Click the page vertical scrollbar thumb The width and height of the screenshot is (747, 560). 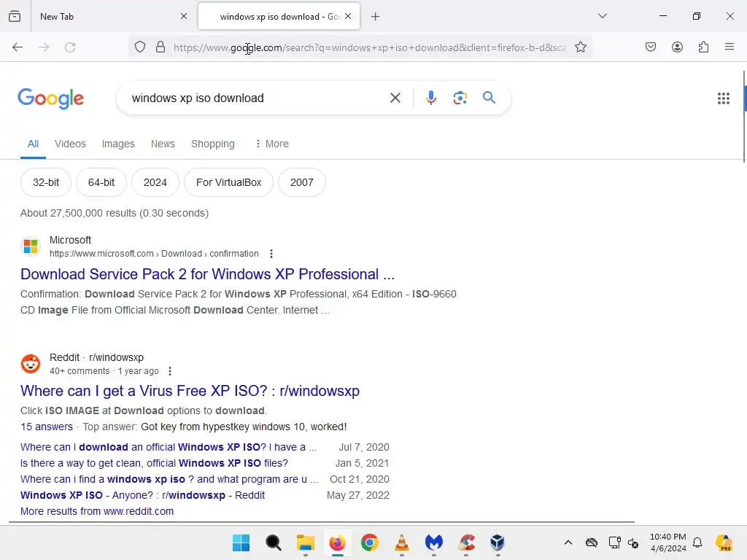click(x=745, y=117)
